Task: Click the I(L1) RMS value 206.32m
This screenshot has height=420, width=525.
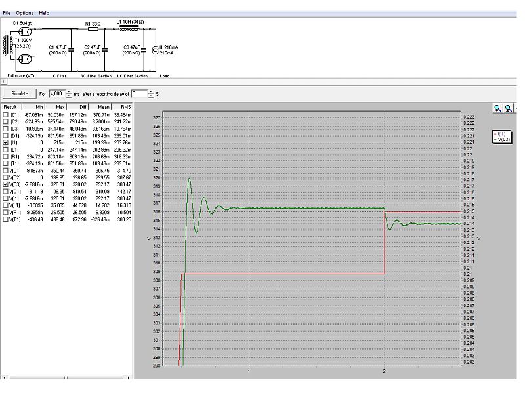Action: pos(123,150)
